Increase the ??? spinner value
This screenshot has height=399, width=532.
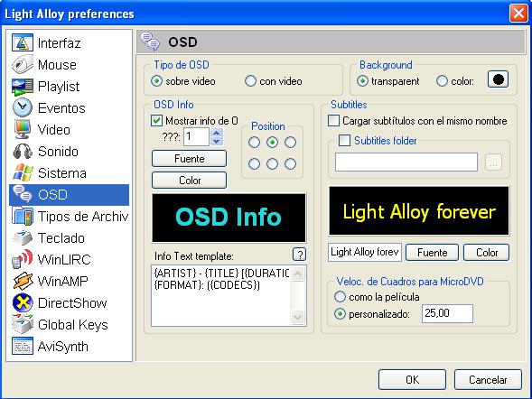pyautogui.click(x=217, y=133)
